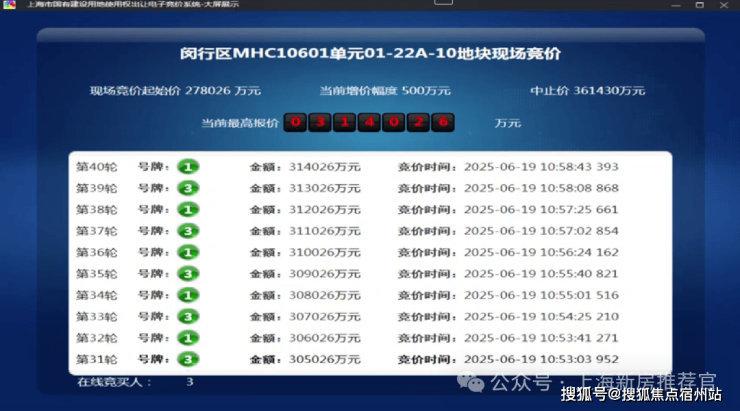740x411 pixels.
Task: Click amount 306026万元
Action: (325, 338)
